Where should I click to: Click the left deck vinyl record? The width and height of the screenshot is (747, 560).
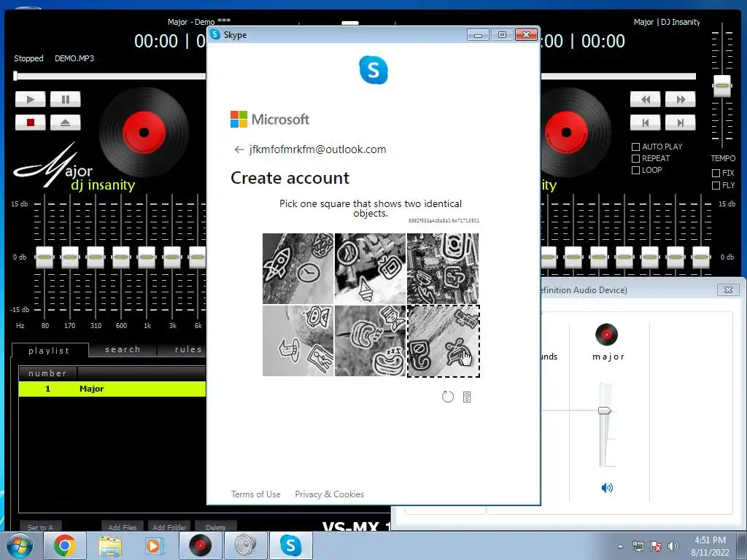[144, 132]
